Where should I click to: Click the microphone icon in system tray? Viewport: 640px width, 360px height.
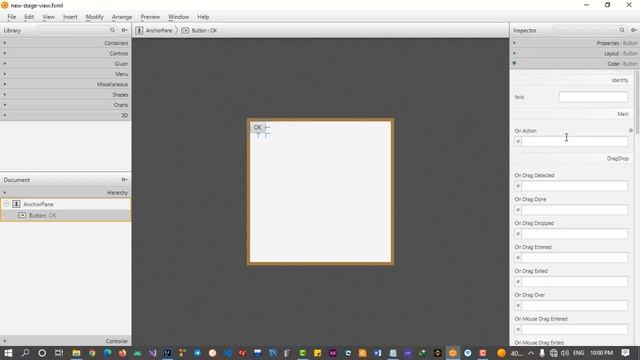542,353
